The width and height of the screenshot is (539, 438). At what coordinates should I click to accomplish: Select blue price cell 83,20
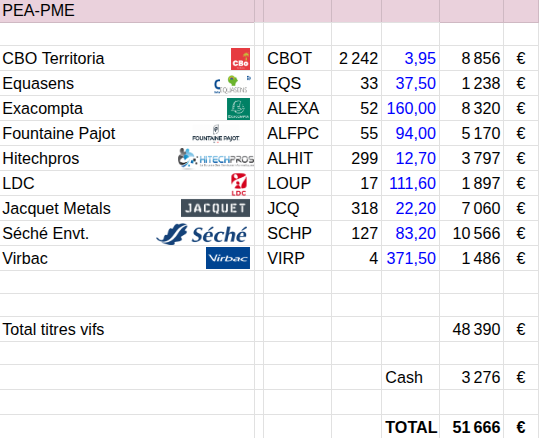click(410, 233)
